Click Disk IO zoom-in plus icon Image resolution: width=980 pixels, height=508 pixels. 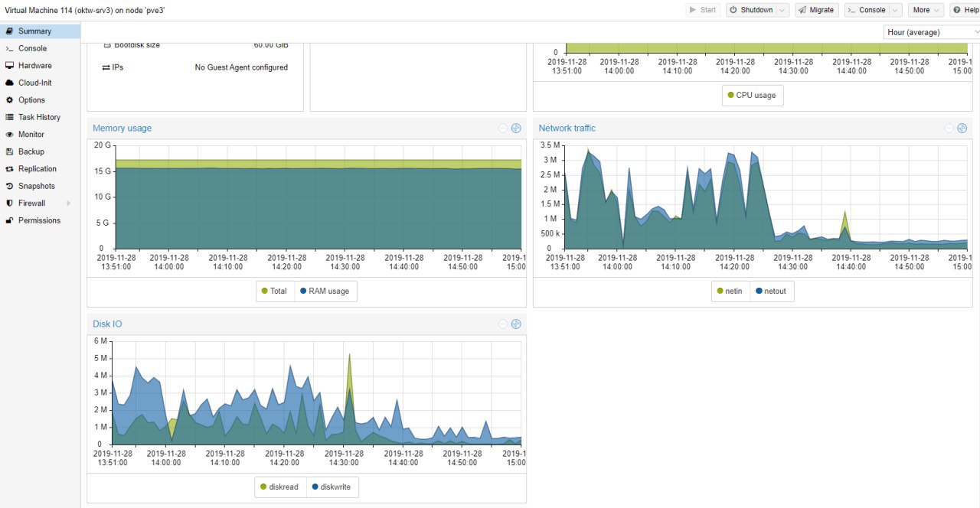(516, 324)
